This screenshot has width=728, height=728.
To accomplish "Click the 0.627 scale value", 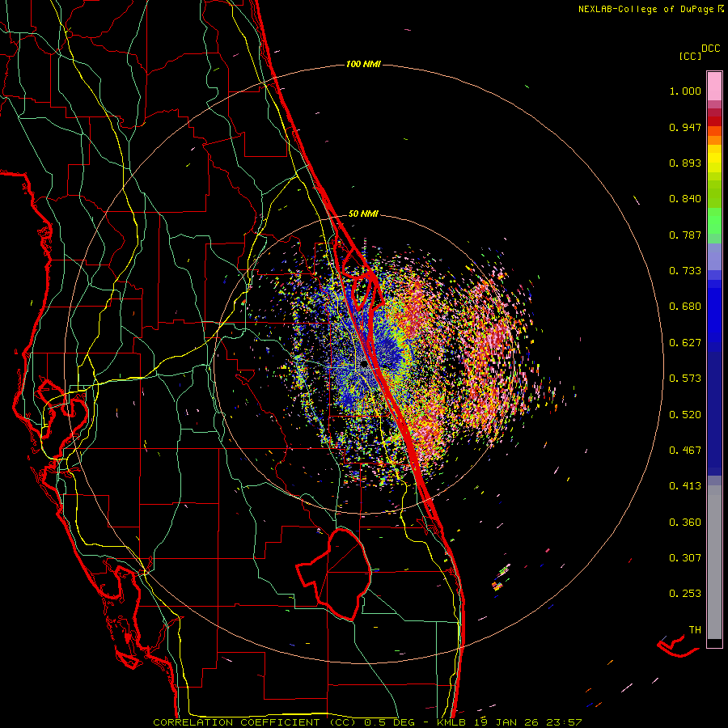I will 685,343.
